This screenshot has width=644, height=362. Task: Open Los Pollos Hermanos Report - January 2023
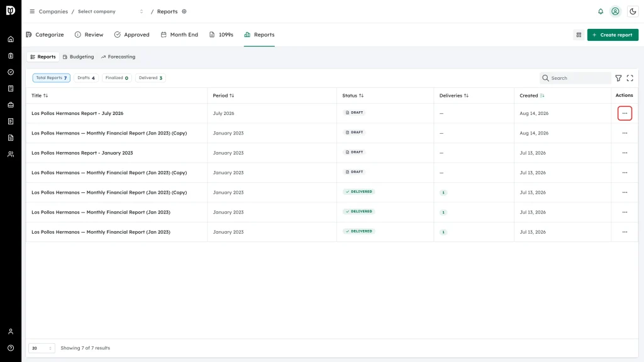point(82,153)
